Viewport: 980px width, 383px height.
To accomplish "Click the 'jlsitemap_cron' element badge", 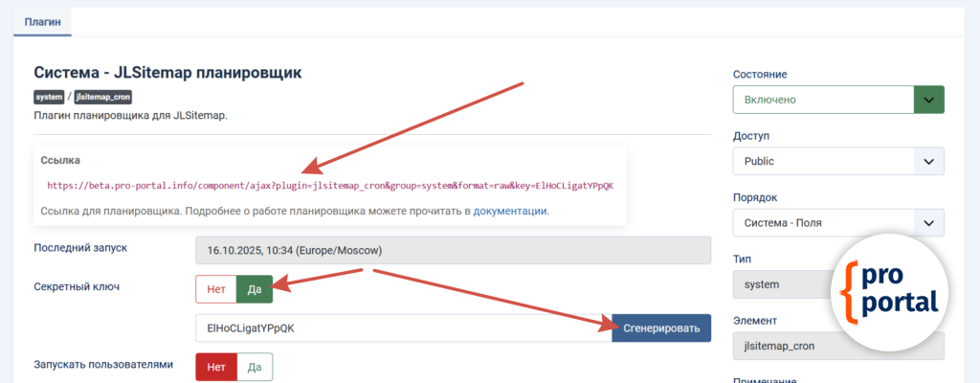I will coord(102,97).
